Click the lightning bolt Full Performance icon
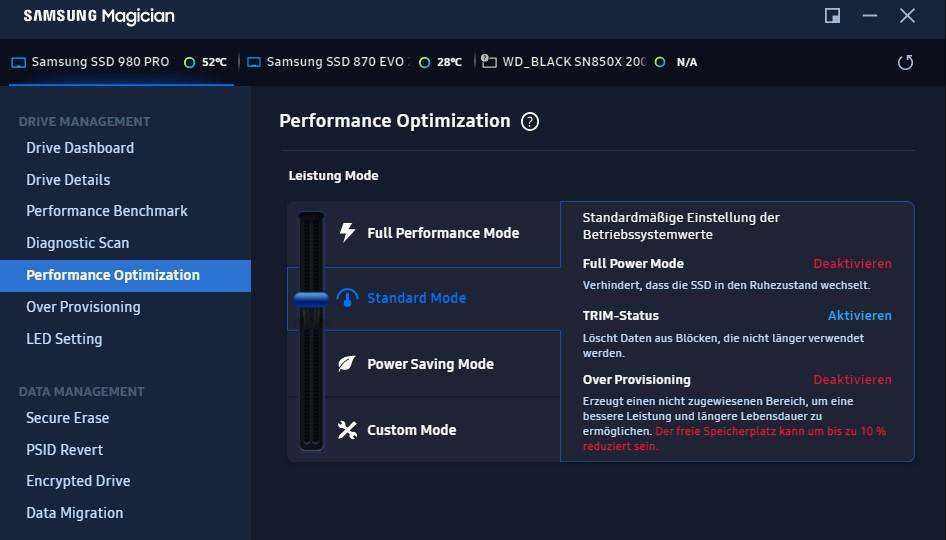 click(x=347, y=233)
